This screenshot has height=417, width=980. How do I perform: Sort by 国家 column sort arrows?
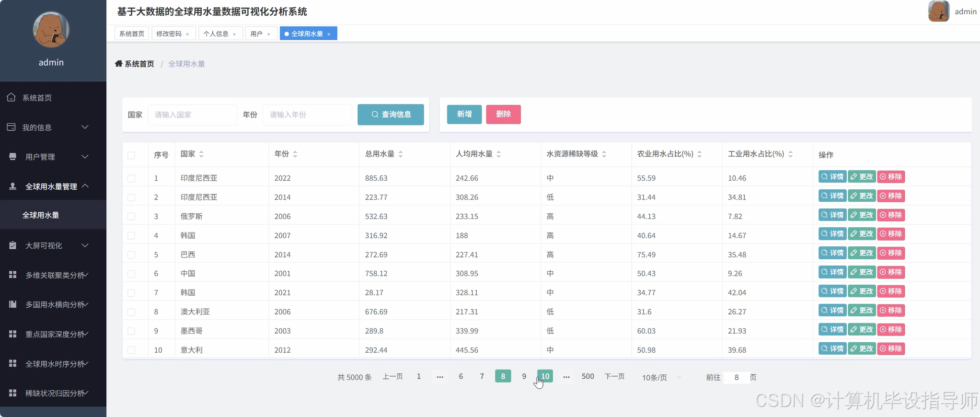tap(201, 154)
